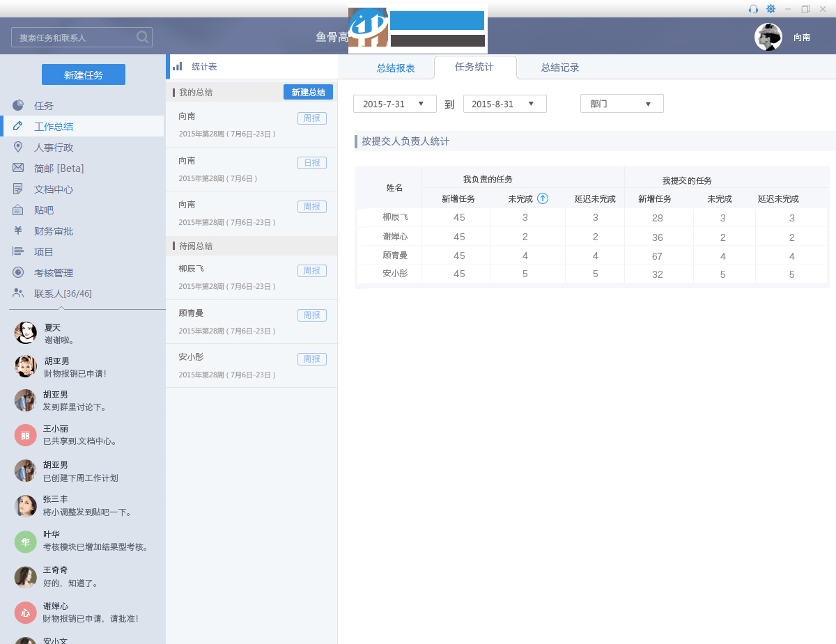Image resolution: width=836 pixels, height=644 pixels.
Task: Click the 日报 tag on 向南 summary
Action: (312, 162)
